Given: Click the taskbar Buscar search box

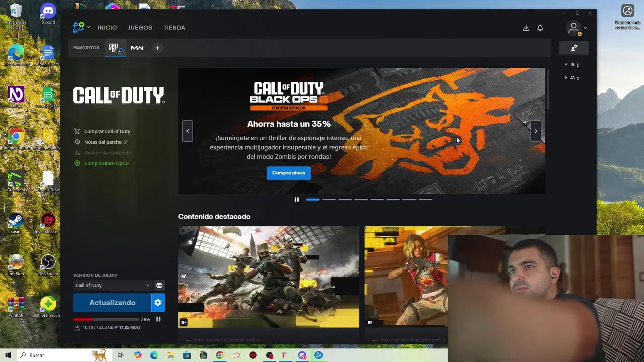Looking at the screenshot, I should pos(63,355).
